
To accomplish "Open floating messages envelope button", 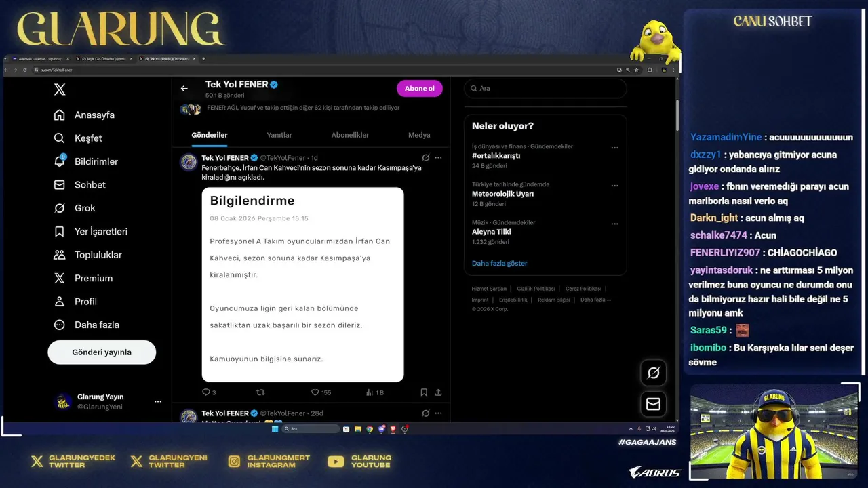I will 653,404.
